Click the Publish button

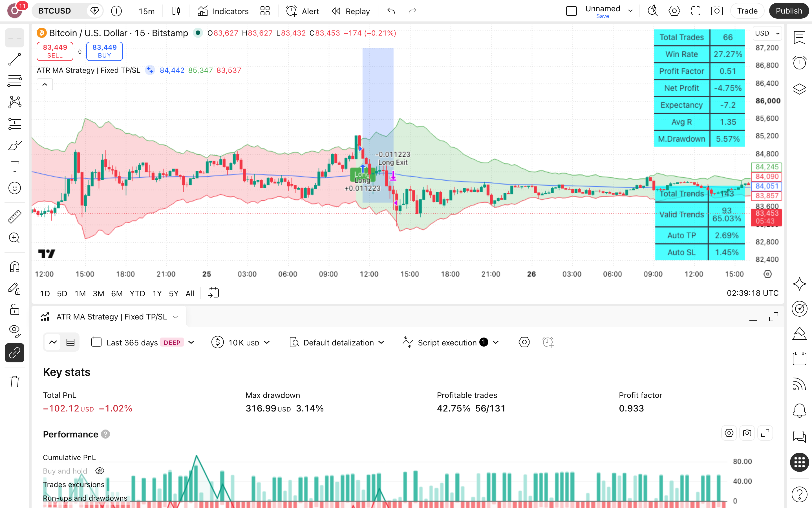(789, 11)
